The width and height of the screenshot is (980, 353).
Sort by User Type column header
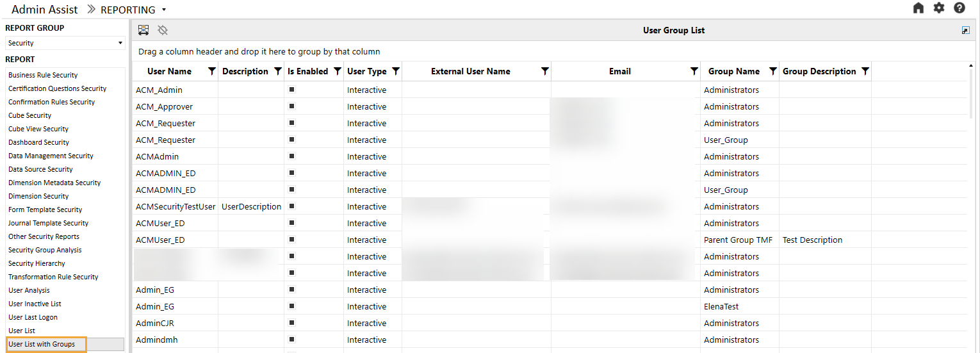pos(367,71)
